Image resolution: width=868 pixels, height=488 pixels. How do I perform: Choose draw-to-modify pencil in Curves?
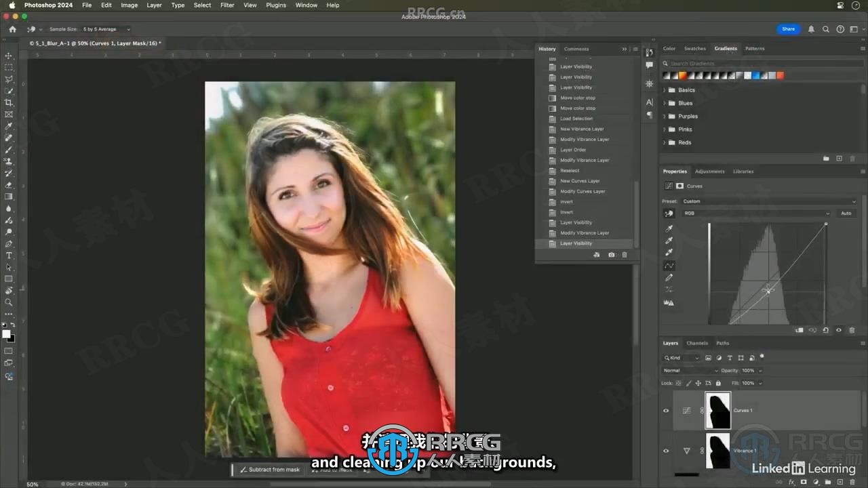point(669,278)
